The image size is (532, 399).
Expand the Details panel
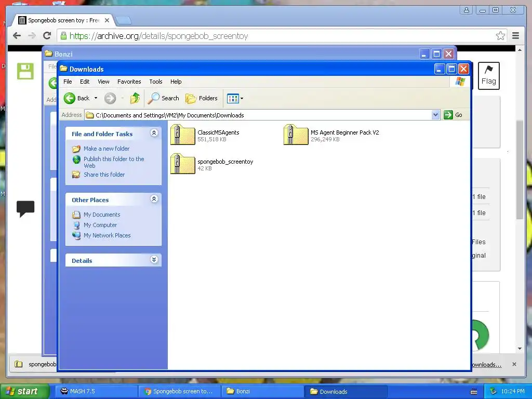click(154, 260)
